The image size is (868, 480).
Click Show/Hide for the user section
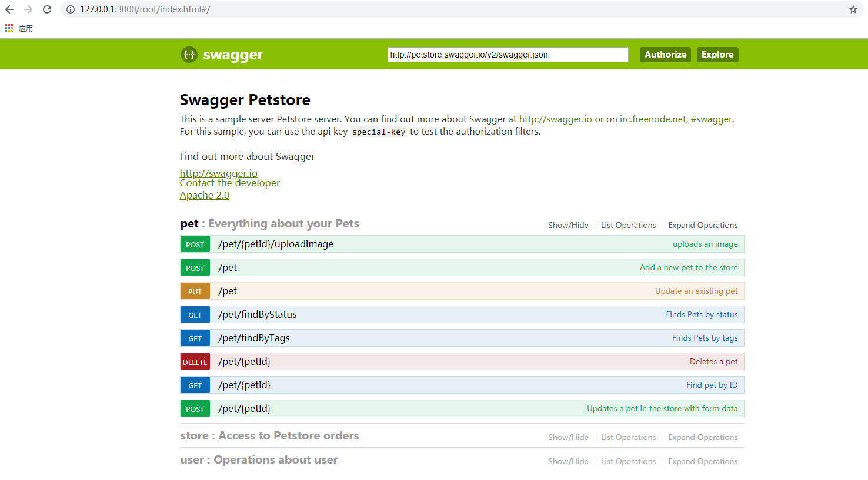pyautogui.click(x=568, y=461)
